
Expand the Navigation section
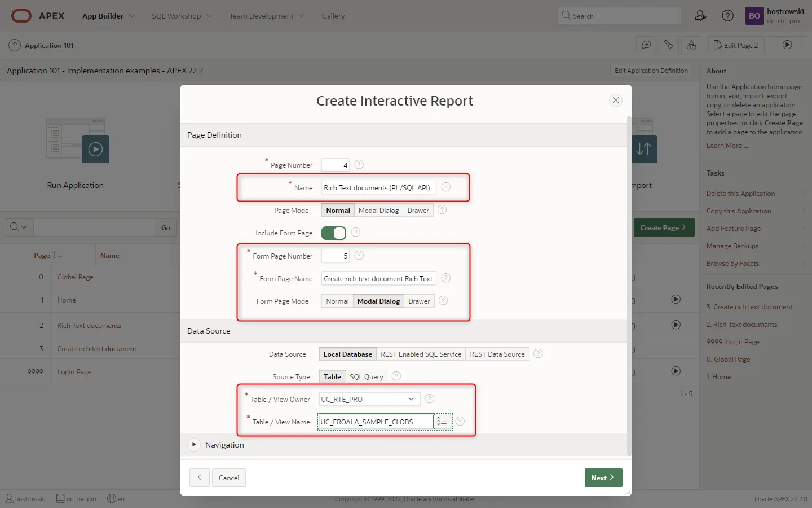click(194, 445)
